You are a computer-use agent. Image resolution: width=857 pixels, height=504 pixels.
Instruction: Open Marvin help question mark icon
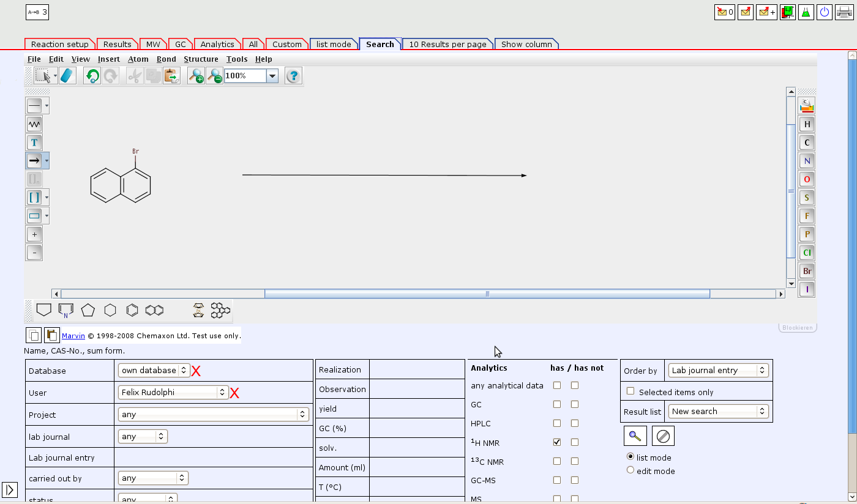tap(294, 76)
